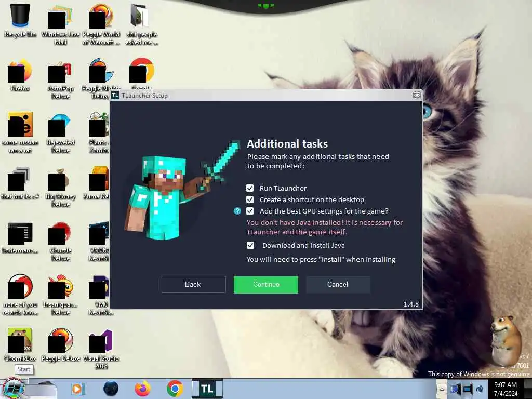Select the Windows Live Mail desktop icon
The height and width of the screenshot is (399, 532).
tap(60, 24)
